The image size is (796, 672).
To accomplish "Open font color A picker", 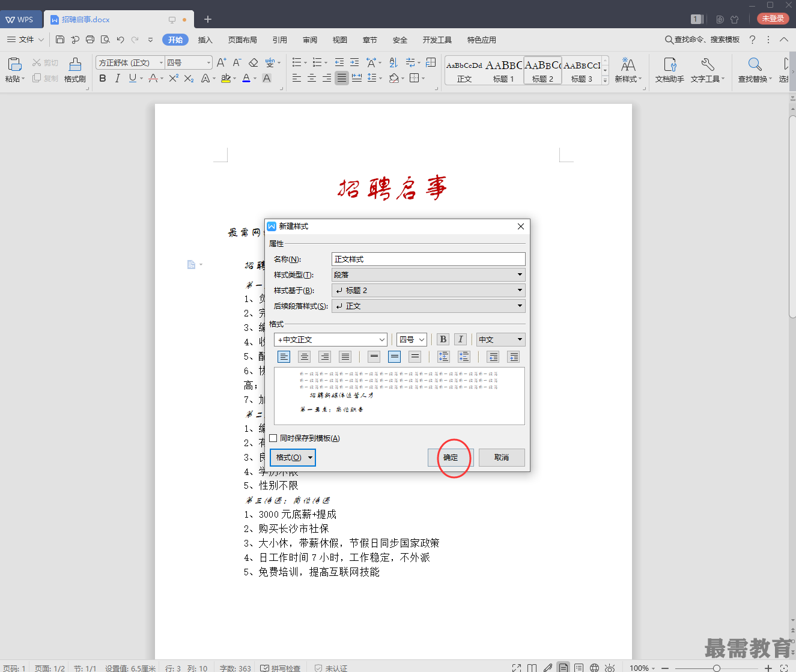I will [246, 78].
